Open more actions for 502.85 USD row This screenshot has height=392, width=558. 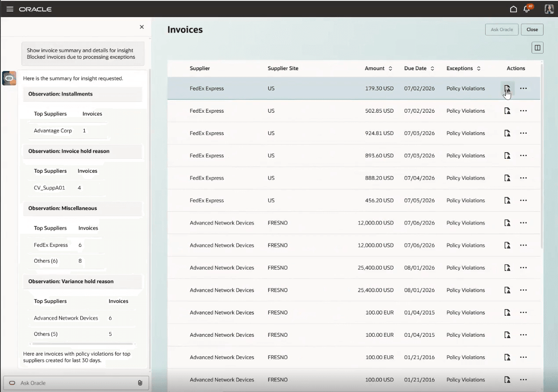pyautogui.click(x=523, y=111)
